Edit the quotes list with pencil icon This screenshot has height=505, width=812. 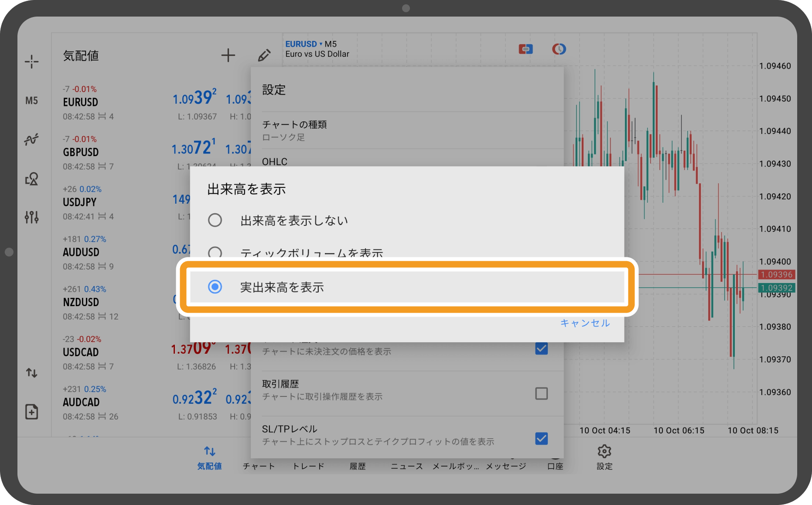(264, 55)
